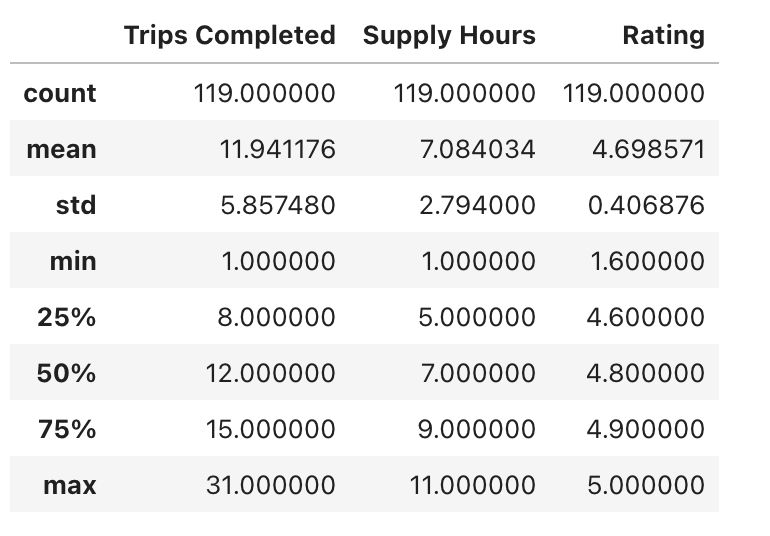This screenshot has width=770, height=536.
Task: Click the 75% Rating value 4.900000
Action: pyautogui.click(x=646, y=429)
